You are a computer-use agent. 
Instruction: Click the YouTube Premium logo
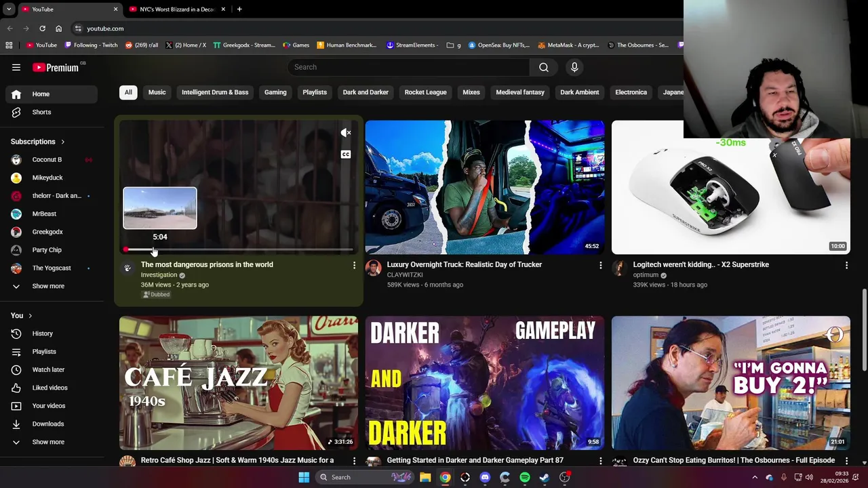(x=56, y=67)
